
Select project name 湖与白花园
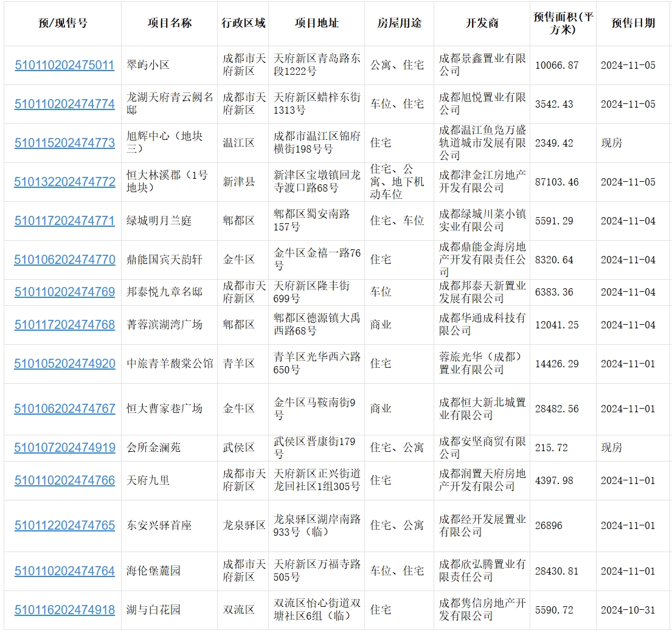click(153, 610)
